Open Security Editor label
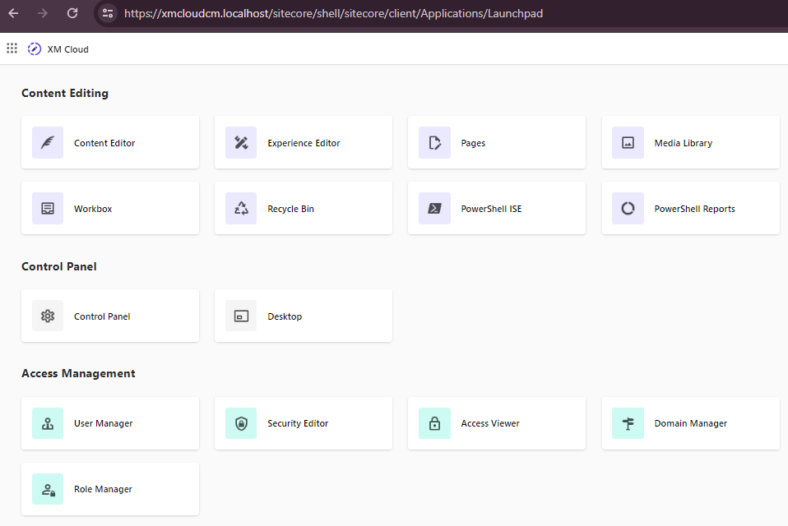788x526 pixels. point(298,424)
